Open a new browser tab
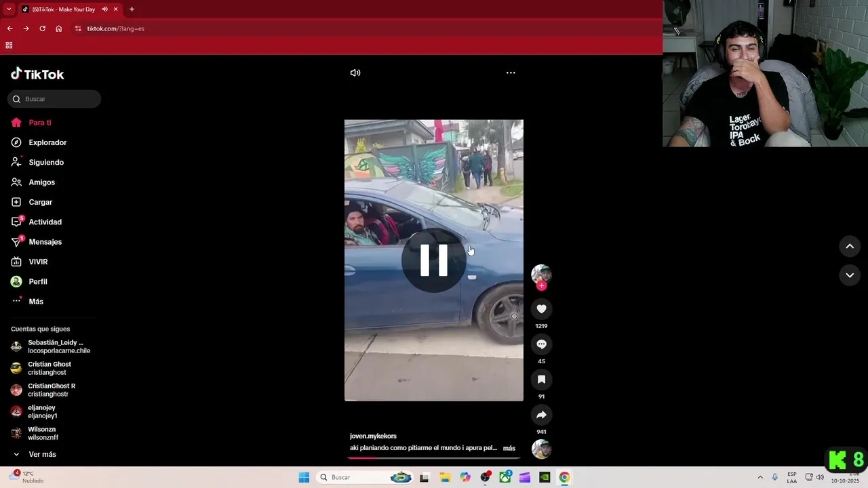The height and width of the screenshot is (488, 868). (x=132, y=9)
